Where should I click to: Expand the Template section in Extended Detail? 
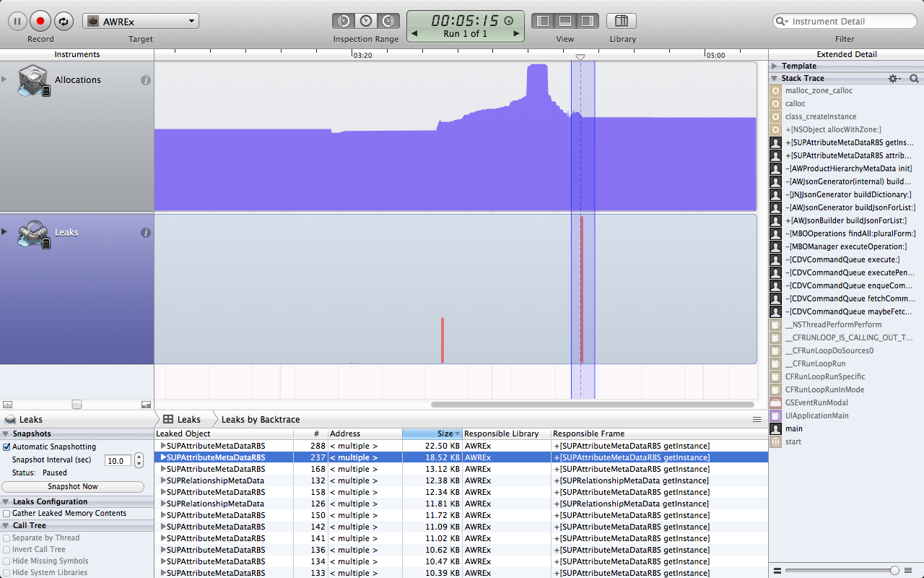point(775,66)
